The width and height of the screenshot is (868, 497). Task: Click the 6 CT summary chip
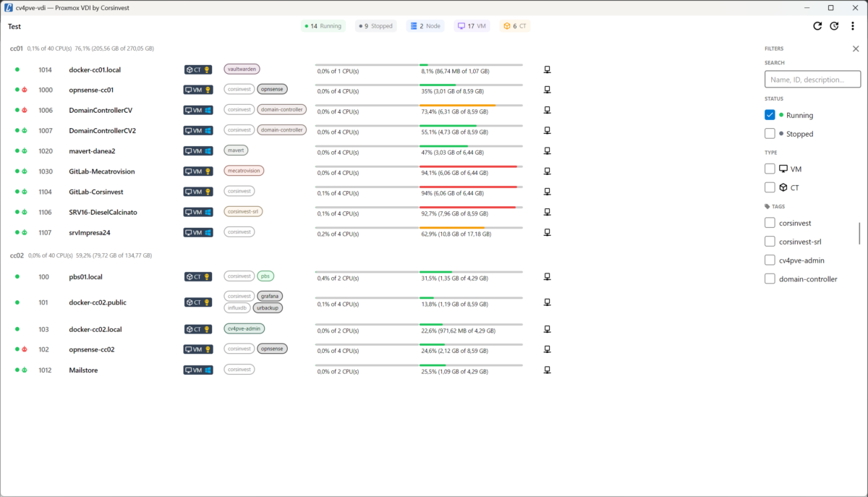point(515,26)
